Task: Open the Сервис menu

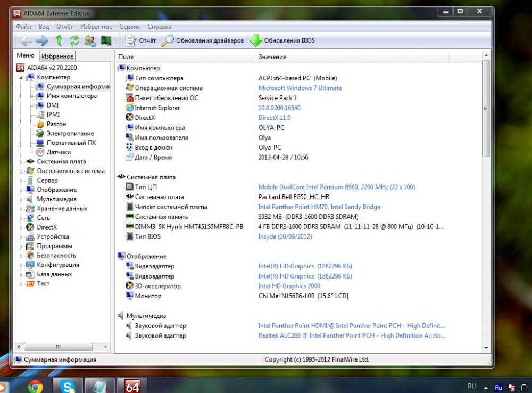Action: pos(130,26)
